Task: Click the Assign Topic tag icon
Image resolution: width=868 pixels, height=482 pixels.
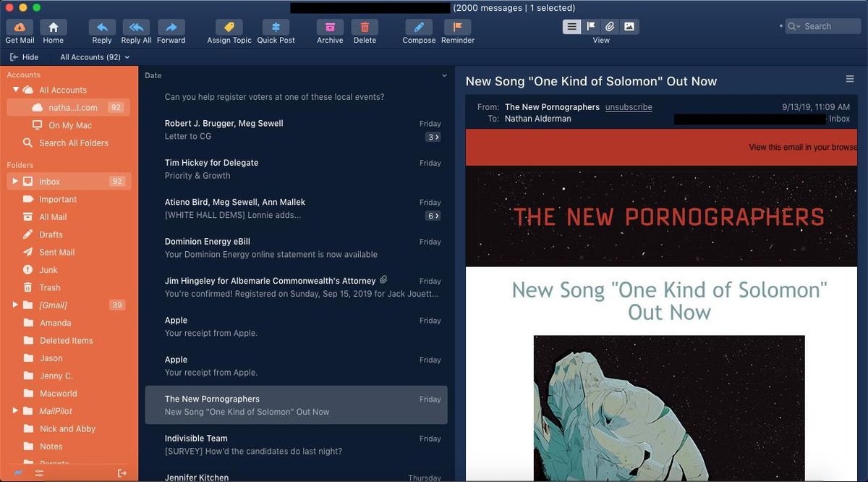Action: click(x=229, y=27)
